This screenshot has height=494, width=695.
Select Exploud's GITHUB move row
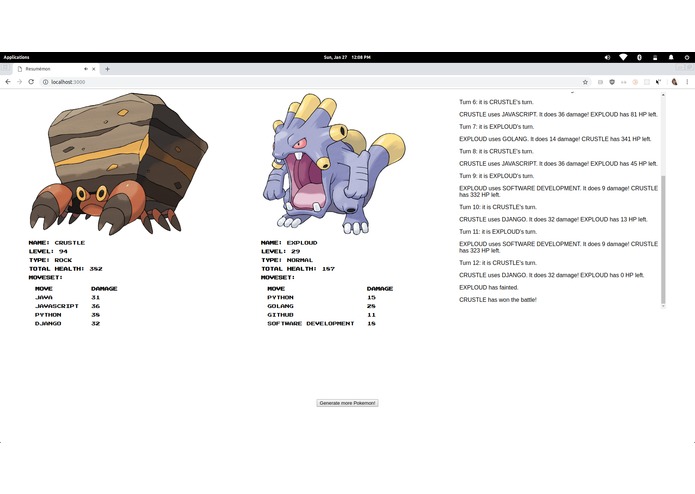[x=322, y=315]
